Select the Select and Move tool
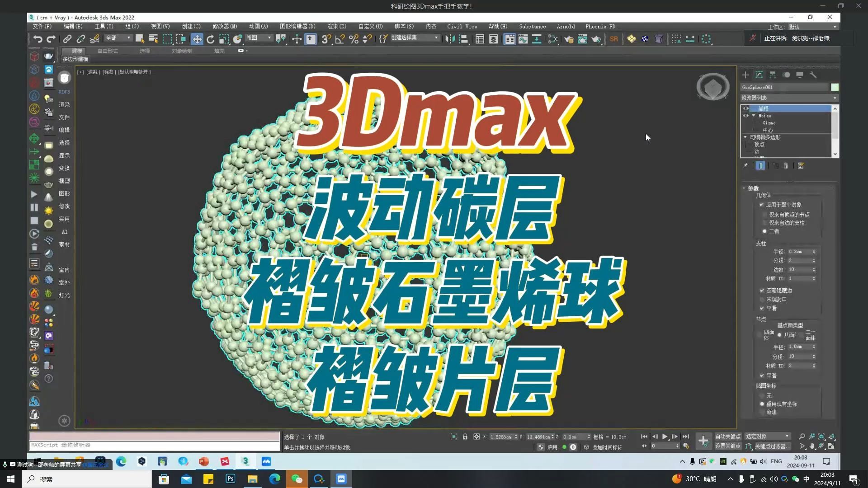868x488 pixels. click(x=198, y=38)
